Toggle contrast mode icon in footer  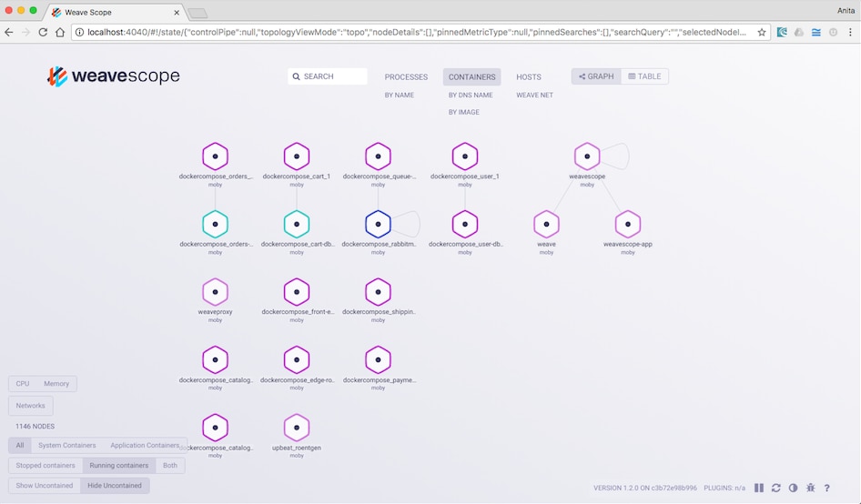(x=793, y=488)
